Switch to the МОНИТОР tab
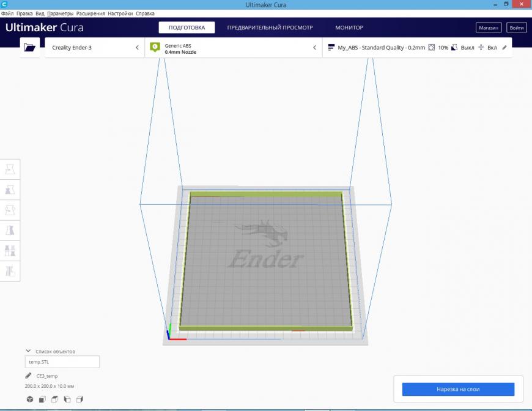The image size is (532, 411). [x=349, y=28]
